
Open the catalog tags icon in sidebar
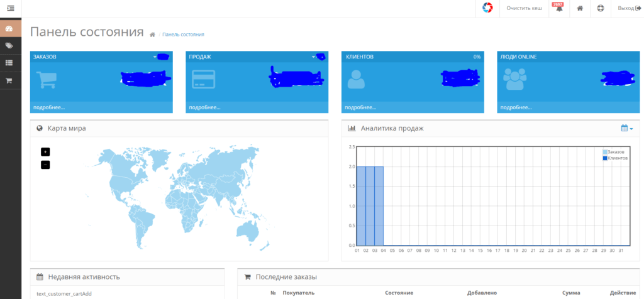click(9, 45)
